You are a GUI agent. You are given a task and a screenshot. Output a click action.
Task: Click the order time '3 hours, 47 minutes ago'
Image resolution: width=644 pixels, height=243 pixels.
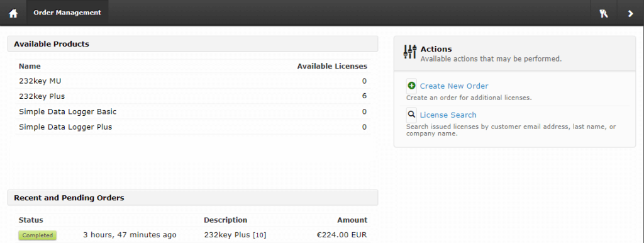[130, 235]
